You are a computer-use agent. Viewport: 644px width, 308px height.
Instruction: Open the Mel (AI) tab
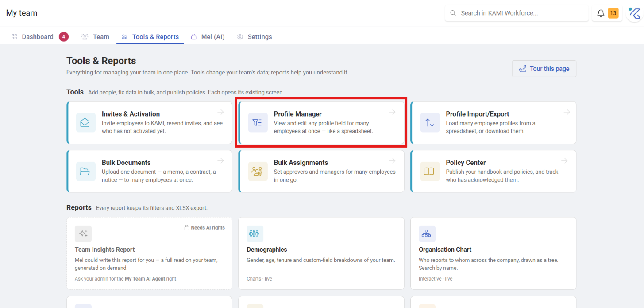pyautogui.click(x=208, y=37)
